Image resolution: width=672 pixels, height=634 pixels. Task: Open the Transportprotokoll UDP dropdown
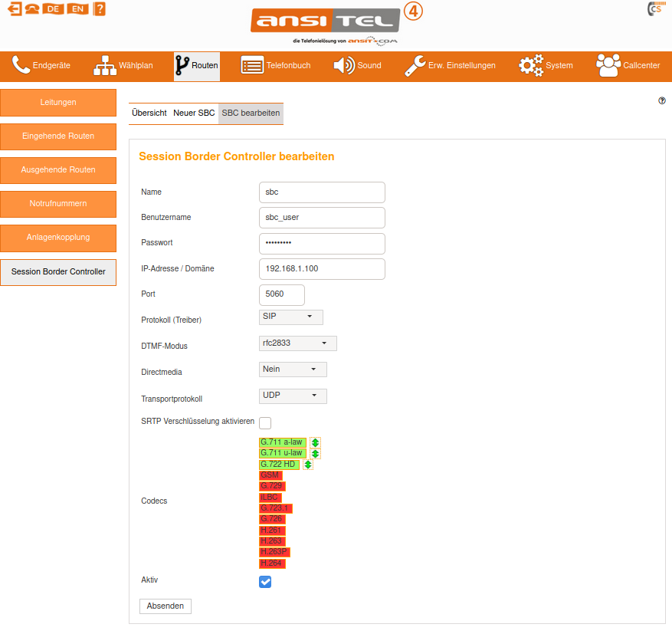click(293, 396)
